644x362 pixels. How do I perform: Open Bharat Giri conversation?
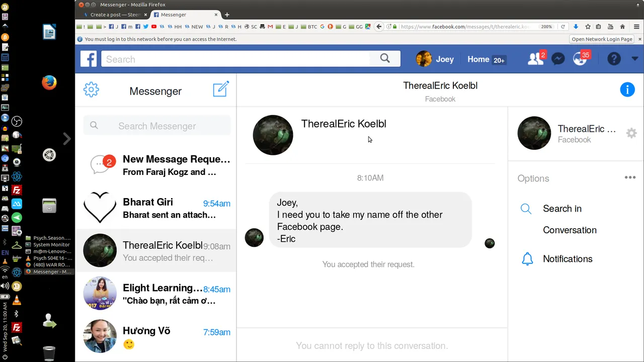point(156,208)
